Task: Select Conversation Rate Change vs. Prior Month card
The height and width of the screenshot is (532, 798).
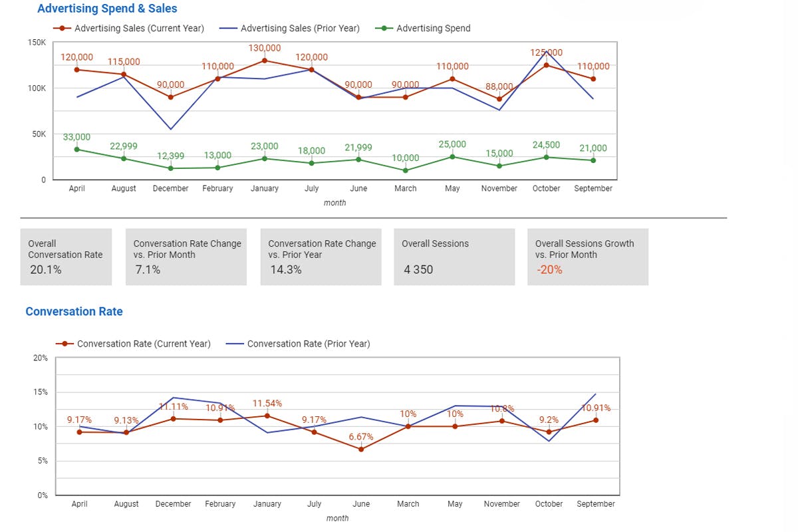Action: pyautogui.click(x=186, y=257)
